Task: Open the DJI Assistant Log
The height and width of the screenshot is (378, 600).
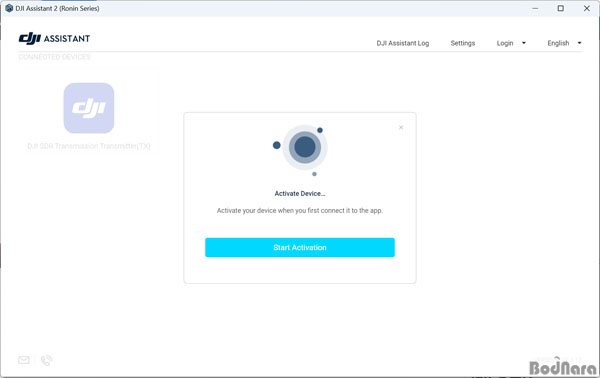Action: click(403, 43)
